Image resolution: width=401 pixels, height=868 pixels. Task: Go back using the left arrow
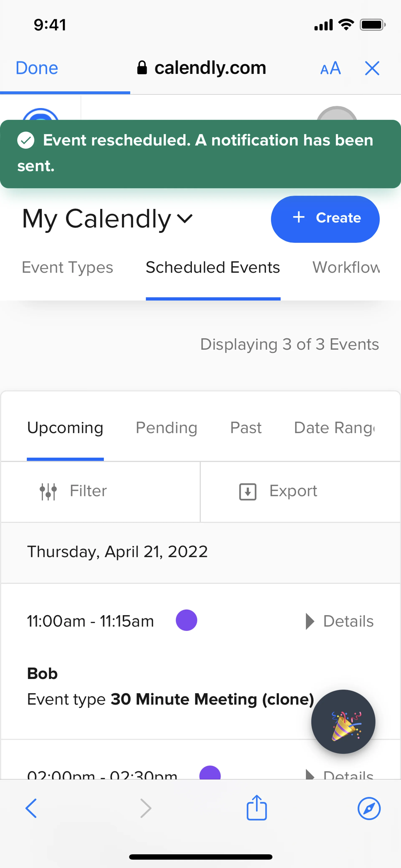pos(31,808)
